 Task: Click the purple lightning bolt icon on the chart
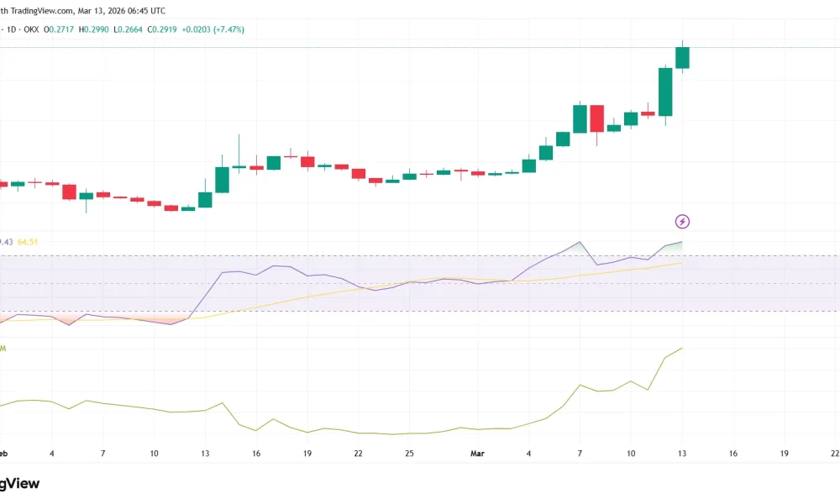(683, 221)
